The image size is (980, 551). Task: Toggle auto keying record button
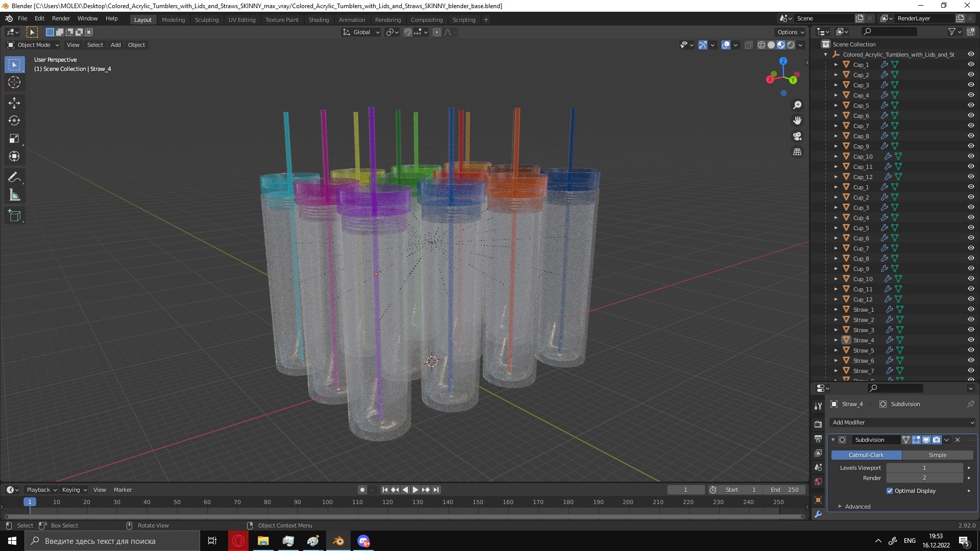(362, 490)
